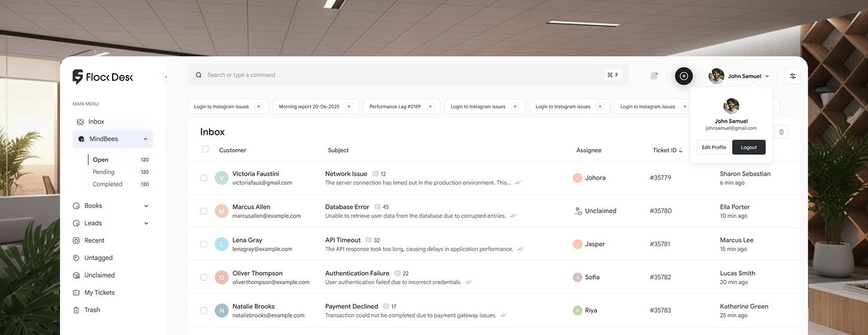Click the My Tickets ticket icon
This screenshot has height=335, width=868.
76,292
